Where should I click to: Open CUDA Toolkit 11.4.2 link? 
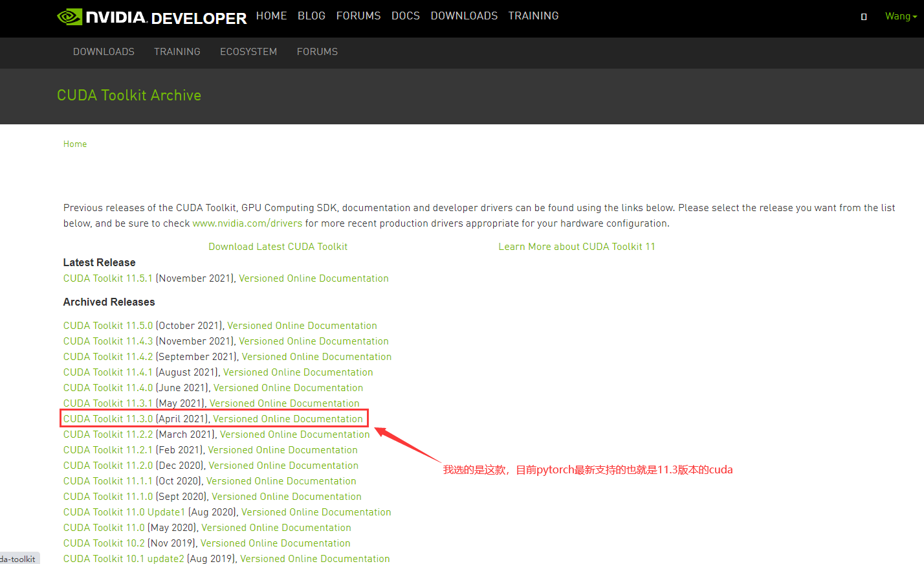tap(108, 357)
